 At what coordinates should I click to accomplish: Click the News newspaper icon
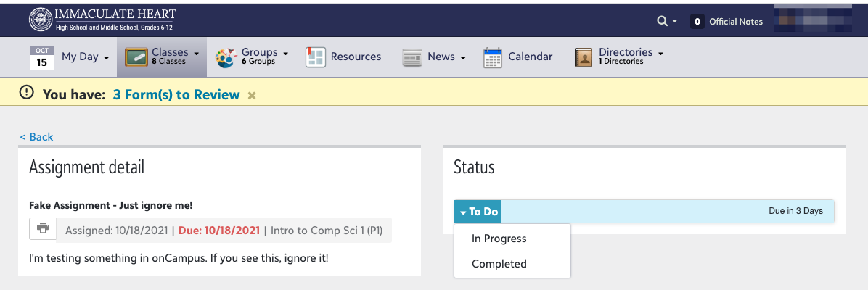pos(412,57)
